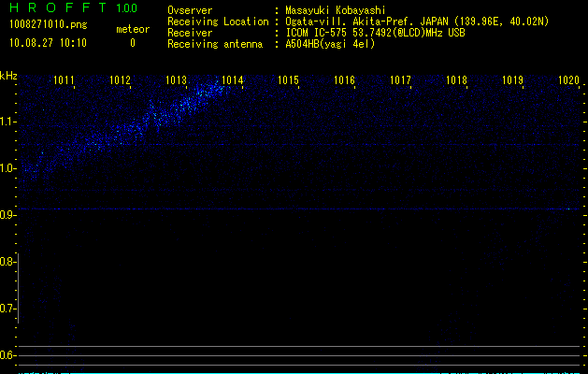Click the 1012 time axis marker
588x374 pixels.
120,80
